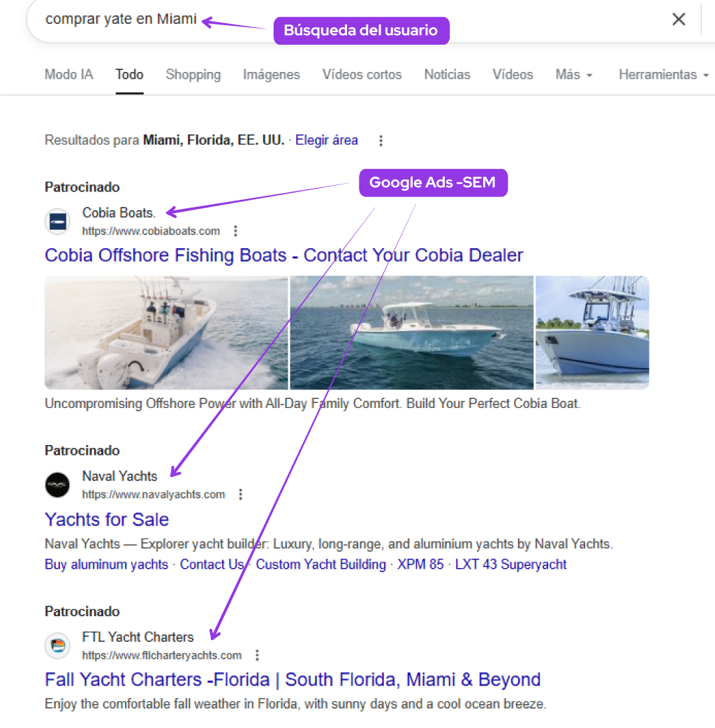Click the Buy aluminum yachts sitelink
This screenshot has height=728, width=715.
[106, 565]
